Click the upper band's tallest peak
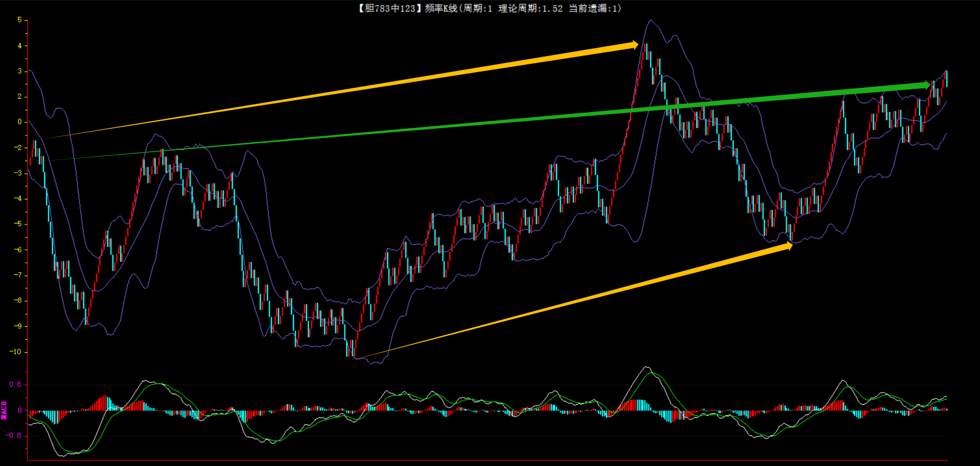 click(x=650, y=21)
